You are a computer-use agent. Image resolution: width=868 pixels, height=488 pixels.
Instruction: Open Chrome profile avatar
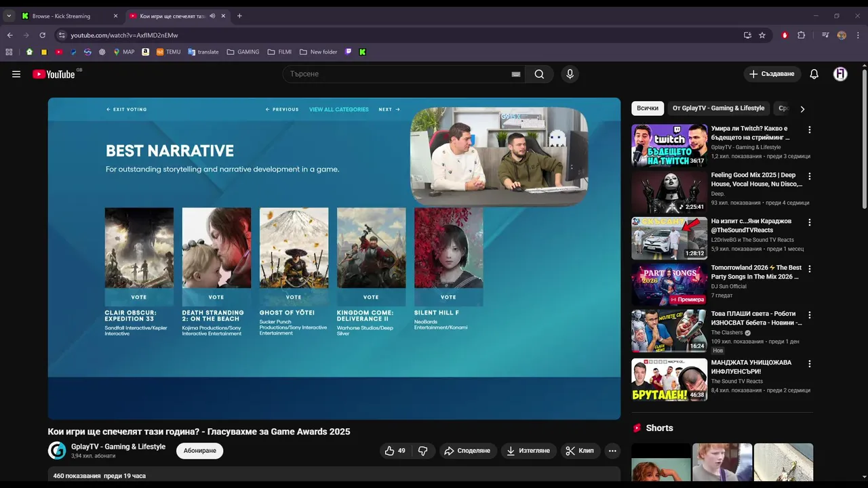(842, 35)
